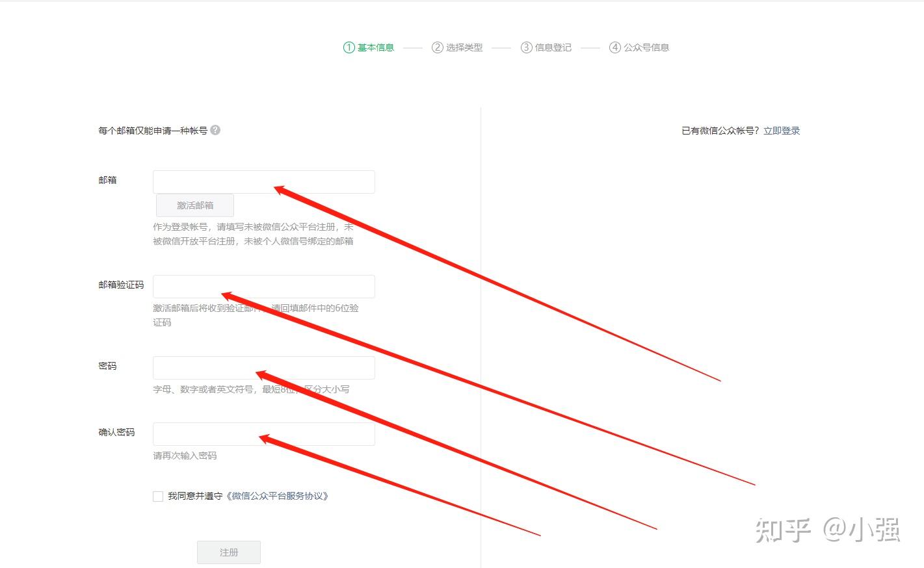Click the 我同意并遵守 label text
This screenshot has height=568, width=924.
[x=195, y=496]
